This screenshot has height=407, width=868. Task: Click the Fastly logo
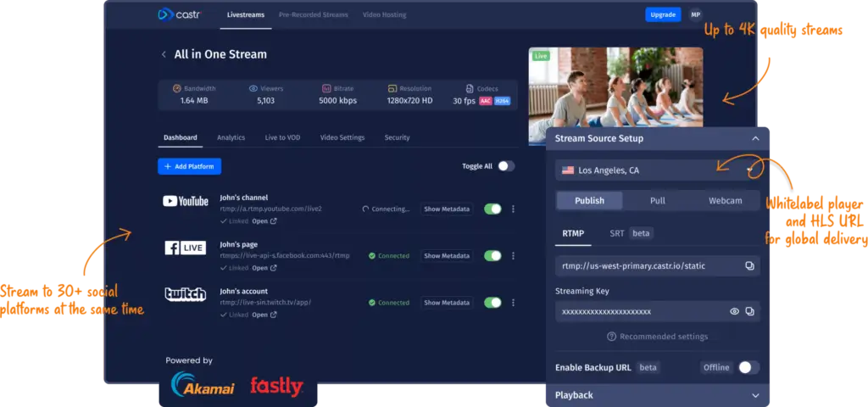point(276,386)
